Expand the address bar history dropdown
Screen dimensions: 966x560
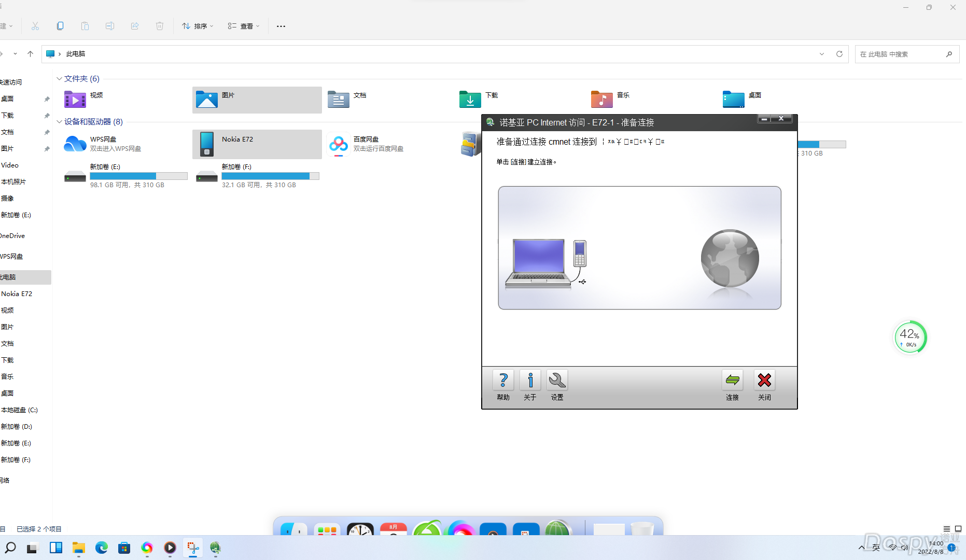(822, 54)
